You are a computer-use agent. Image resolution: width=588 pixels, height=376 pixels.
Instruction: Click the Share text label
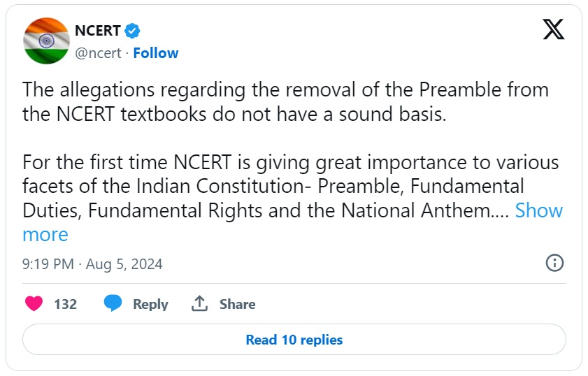pyautogui.click(x=237, y=304)
